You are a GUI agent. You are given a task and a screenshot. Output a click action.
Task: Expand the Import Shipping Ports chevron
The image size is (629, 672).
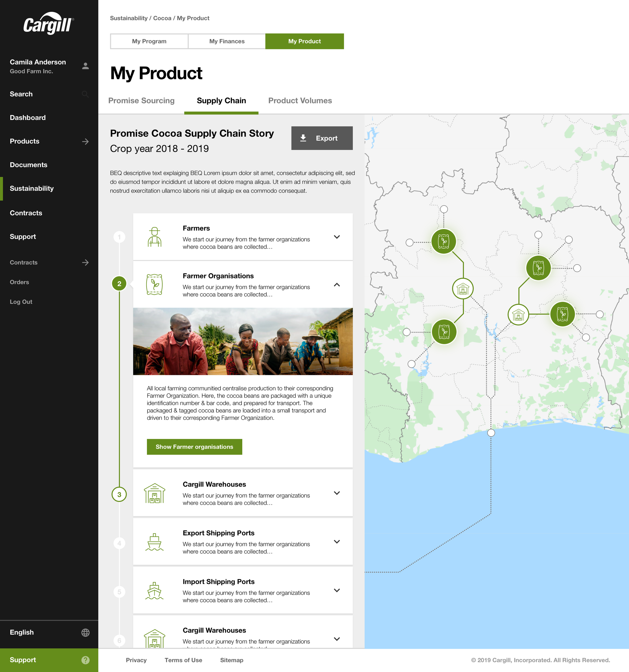[337, 590]
